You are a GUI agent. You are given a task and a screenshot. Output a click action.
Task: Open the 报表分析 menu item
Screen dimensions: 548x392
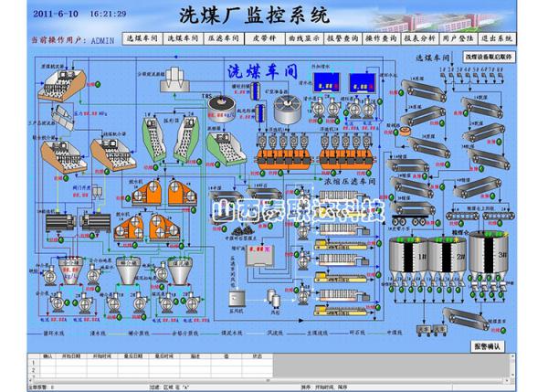[x=419, y=38]
